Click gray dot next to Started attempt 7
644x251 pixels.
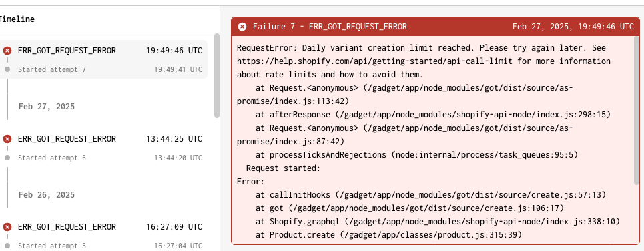coord(7,70)
